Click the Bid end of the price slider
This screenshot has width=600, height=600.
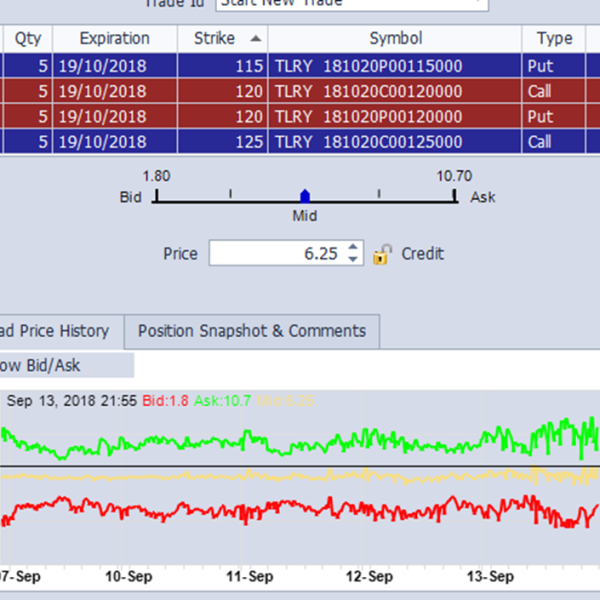156,197
